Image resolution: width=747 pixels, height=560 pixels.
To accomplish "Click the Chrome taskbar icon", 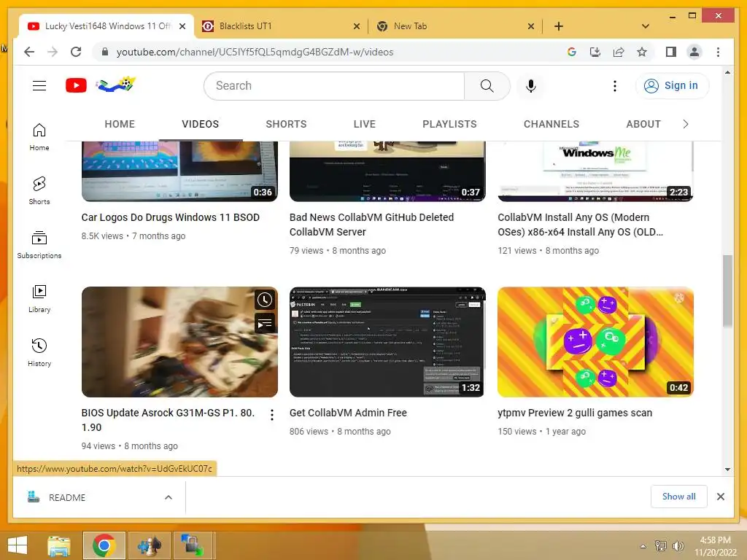I will point(104,545).
